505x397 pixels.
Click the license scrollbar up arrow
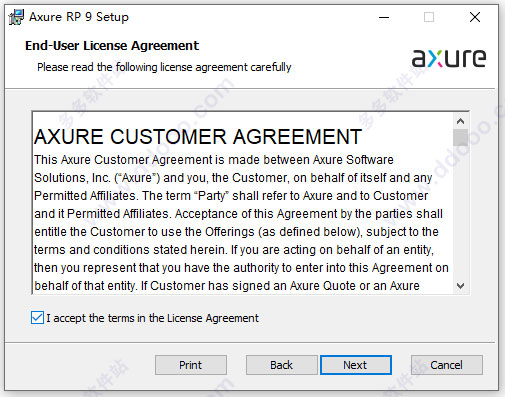[461, 121]
